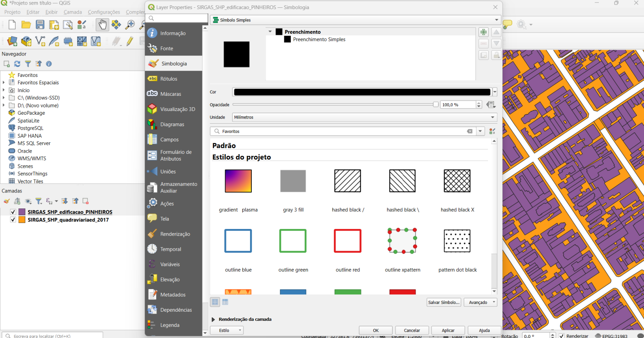Screen dimensions: 644x338
Task: Refresh the Navegador browser panel
Action: [17, 64]
